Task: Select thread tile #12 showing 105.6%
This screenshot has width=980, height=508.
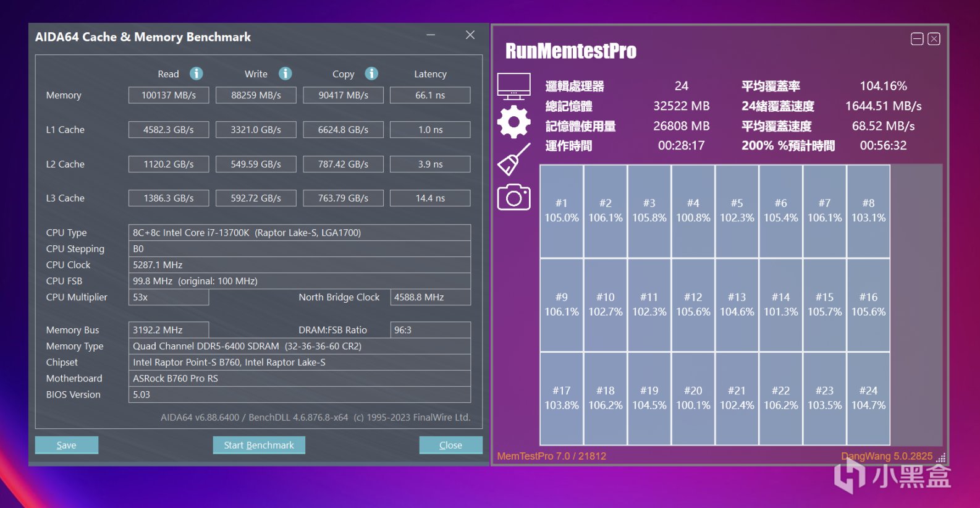Action: [693, 305]
